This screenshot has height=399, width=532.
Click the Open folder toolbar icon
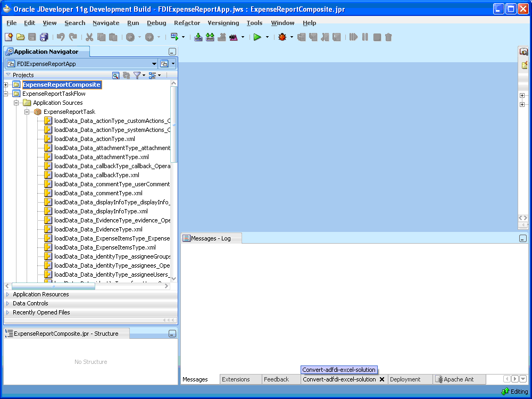(x=20, y=37)
